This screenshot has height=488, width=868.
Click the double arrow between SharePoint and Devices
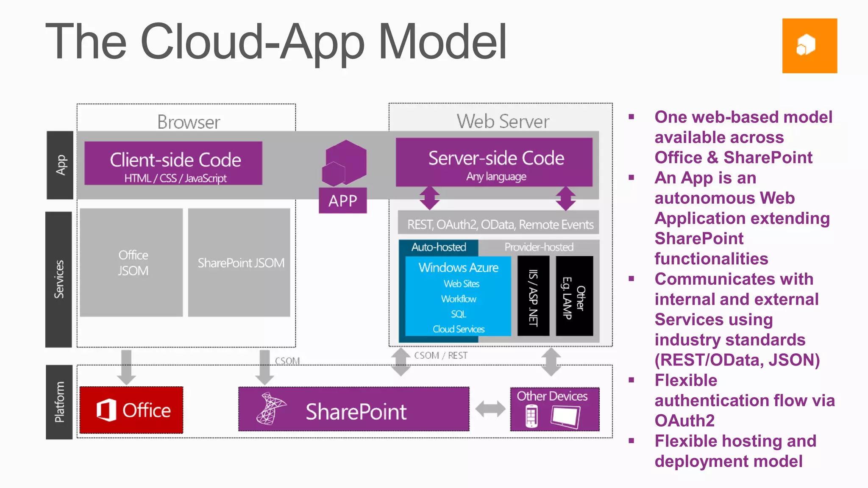(x=490, y=409)
